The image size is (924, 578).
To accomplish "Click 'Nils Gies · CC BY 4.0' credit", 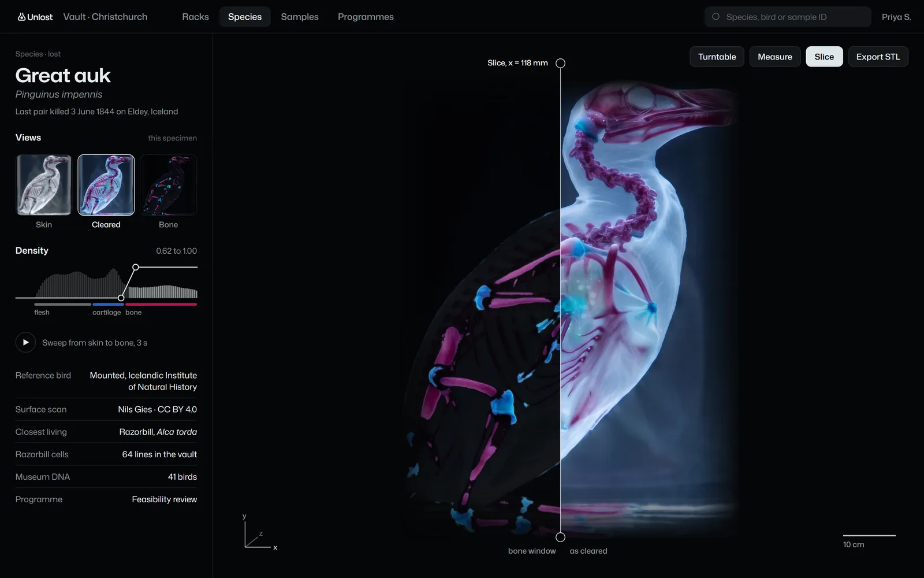I will (x=158, y=409).
